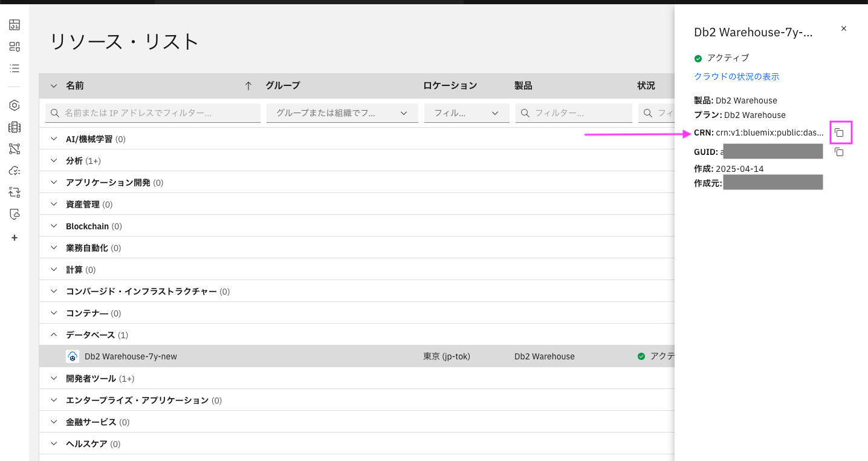Collapse all groups via 名前 header chevron

coord(53,86)
